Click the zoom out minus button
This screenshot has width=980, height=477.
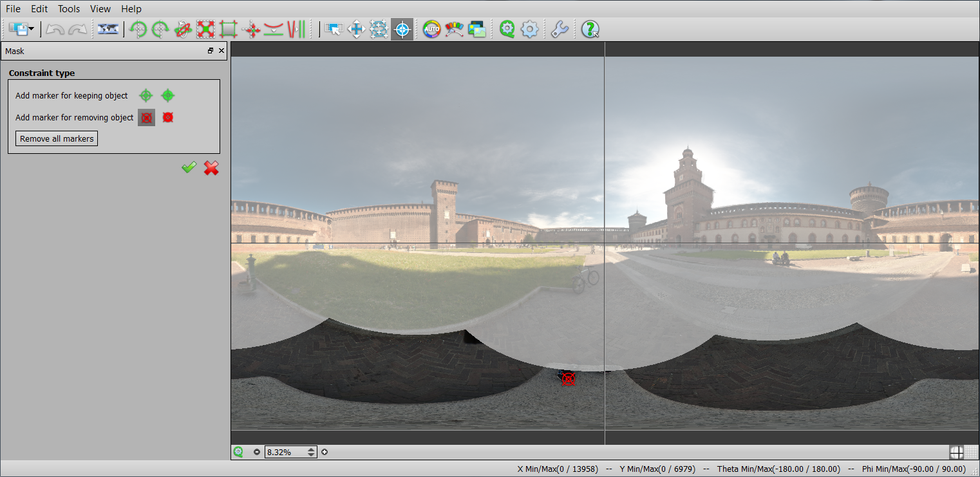[257, 452]
